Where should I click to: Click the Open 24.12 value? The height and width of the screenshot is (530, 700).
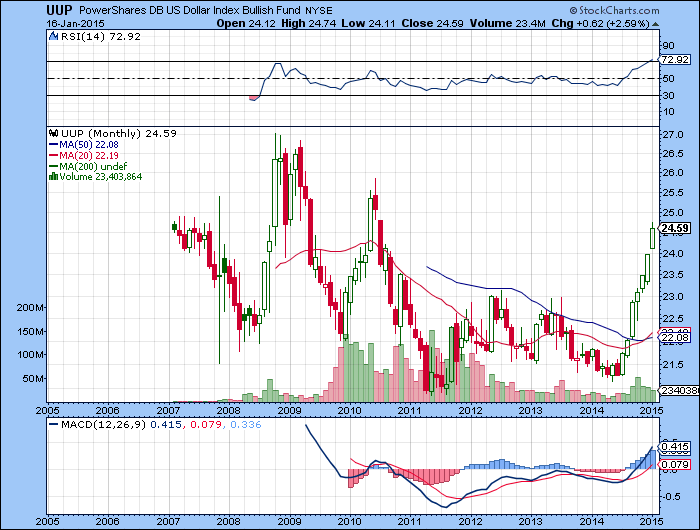click(x=245, y=23)
